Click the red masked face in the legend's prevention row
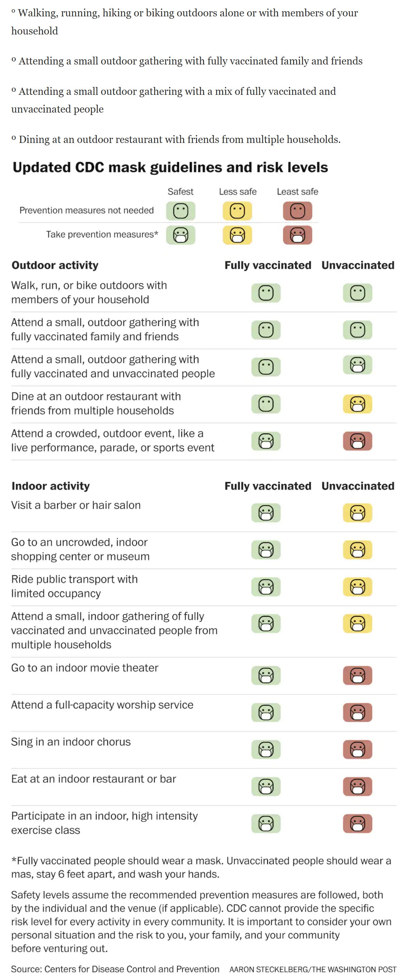This screenshot has width=407, height=980. (x=297, y=235)
